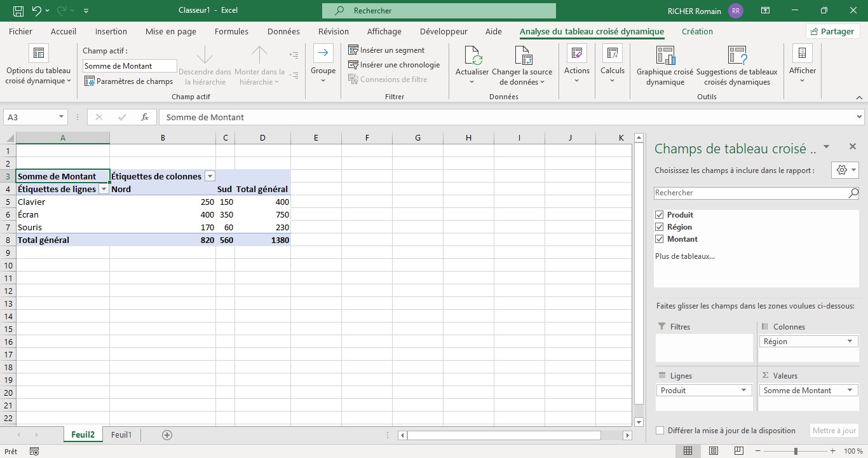Uncheck the Région field checkbox
Image resolution: width=868 pixels, height=458 pixels.
click(659, 227)
